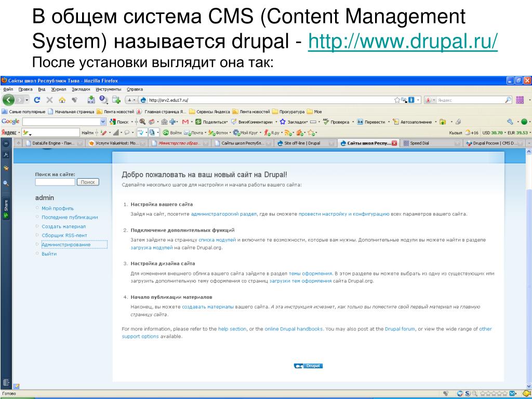Close the active Сайты школ Респу tab

394,143
